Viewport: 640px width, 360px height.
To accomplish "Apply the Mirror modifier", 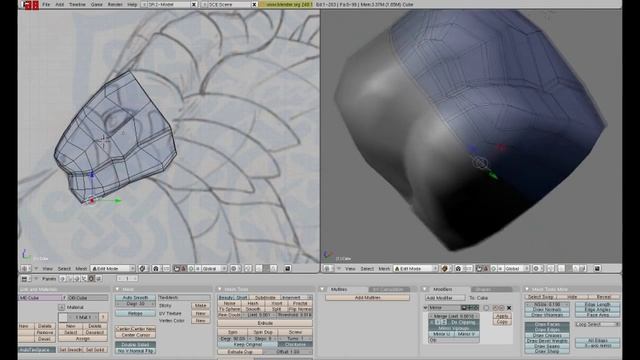I will click(x=502, y=316).
